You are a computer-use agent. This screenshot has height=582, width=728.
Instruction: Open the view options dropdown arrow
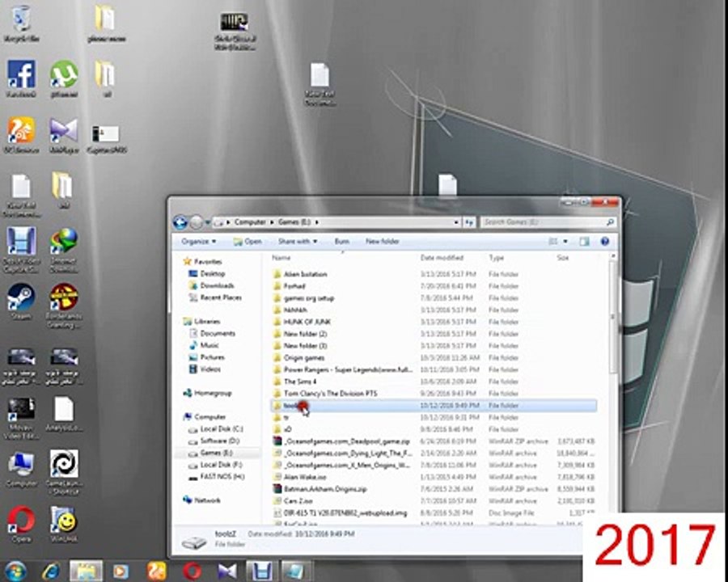pos(565,242)
